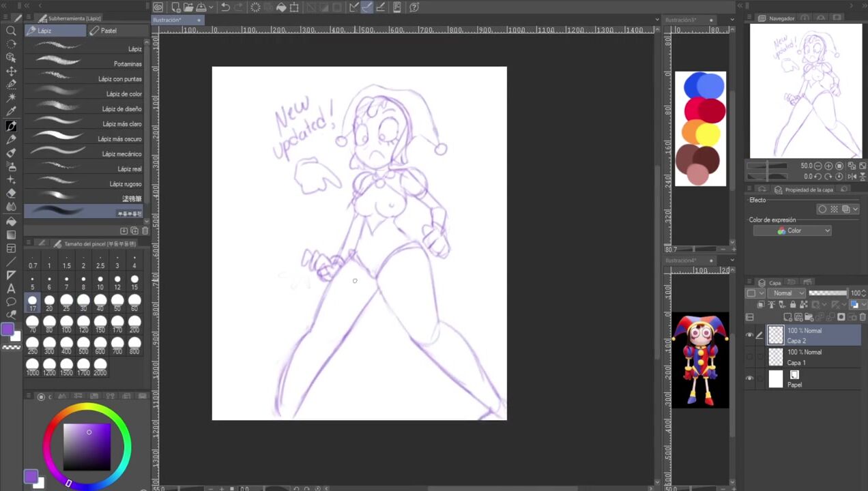Select the Magnifier zoom tool
This screenshot has width=868, height=491.
[11, 31]
